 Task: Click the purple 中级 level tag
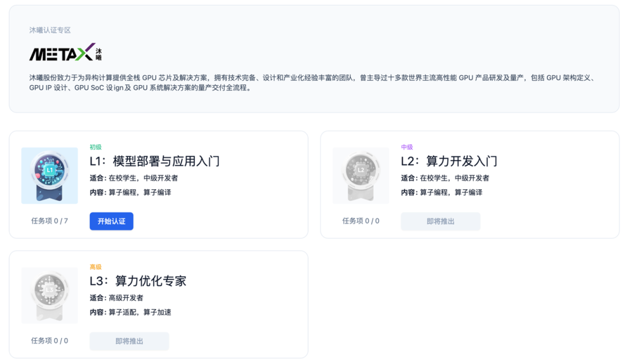coord(407,147)
